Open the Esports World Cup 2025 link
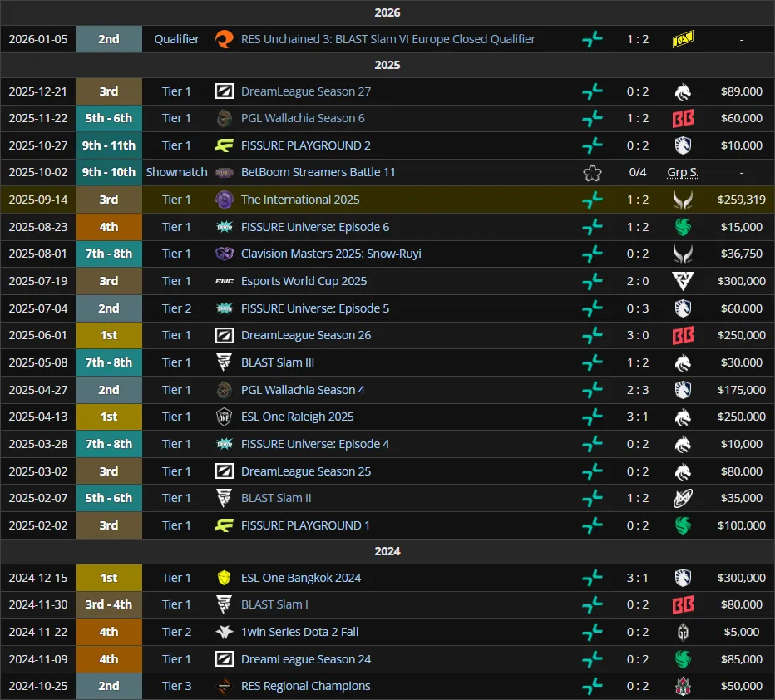Viewport: 775px width, 700px height. click(304, 281)
